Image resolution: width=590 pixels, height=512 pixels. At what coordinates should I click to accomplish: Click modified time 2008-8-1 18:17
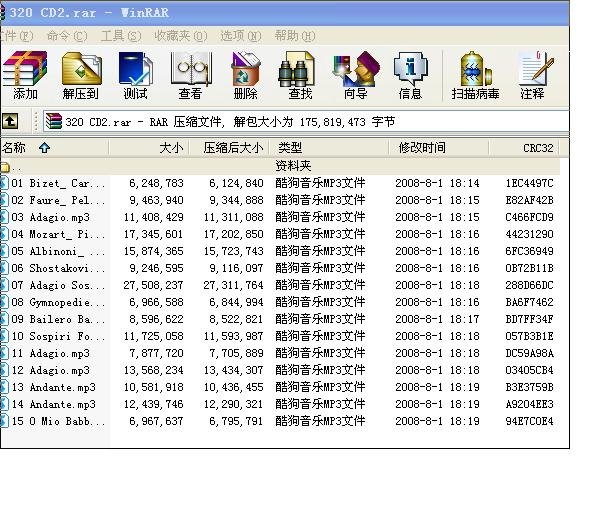(x=437, y=319)
